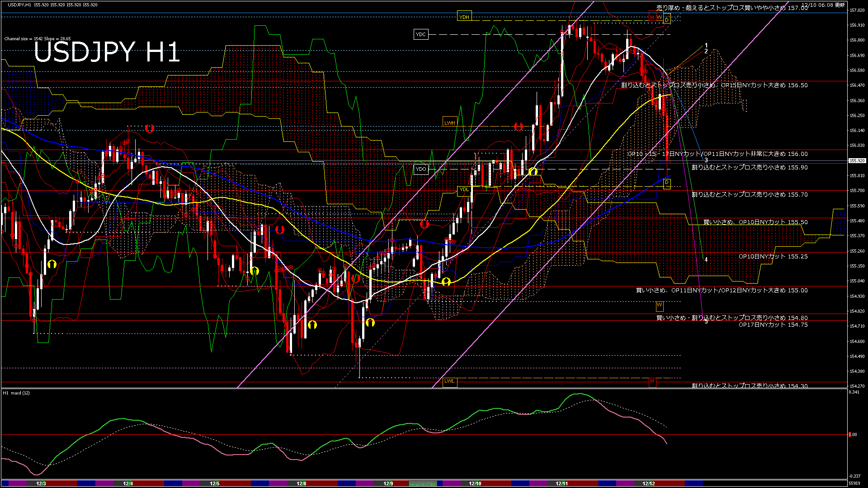Viewport: 868px width, 488px height.
Task: Select the LWH last-week-high label
Action: pyautogui.click(x=449, y=122)
